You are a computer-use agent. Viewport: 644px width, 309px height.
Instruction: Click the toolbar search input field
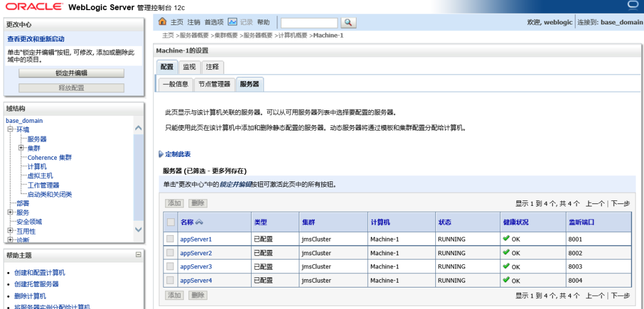(309, 23)
